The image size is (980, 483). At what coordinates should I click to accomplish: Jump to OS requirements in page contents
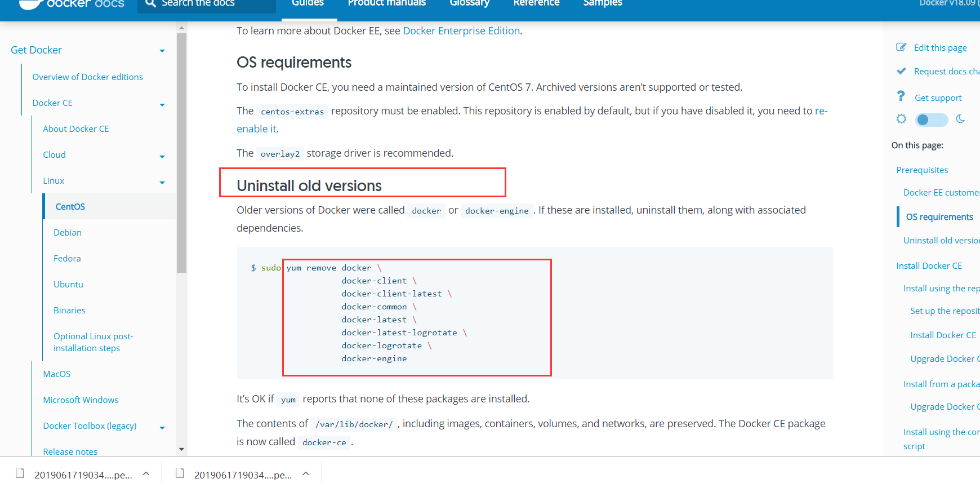point(939,217)
